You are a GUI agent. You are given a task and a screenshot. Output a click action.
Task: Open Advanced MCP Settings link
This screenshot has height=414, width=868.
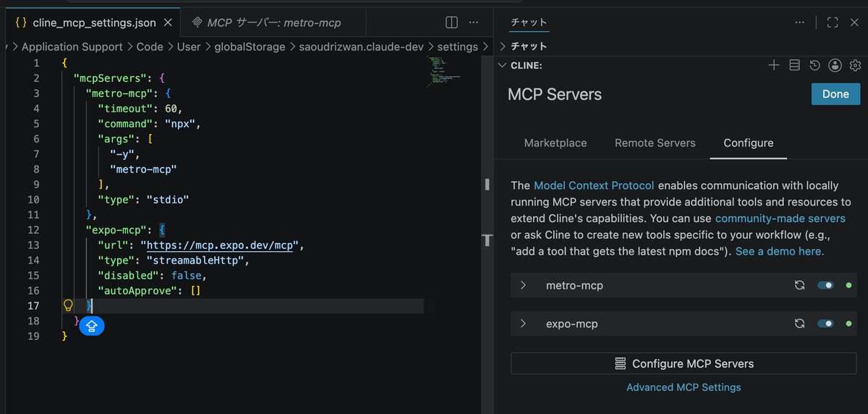[684, 387]
